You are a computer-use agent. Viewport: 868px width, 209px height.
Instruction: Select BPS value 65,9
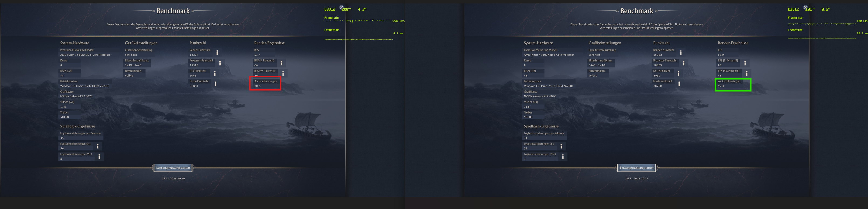[x=721, y=55]
